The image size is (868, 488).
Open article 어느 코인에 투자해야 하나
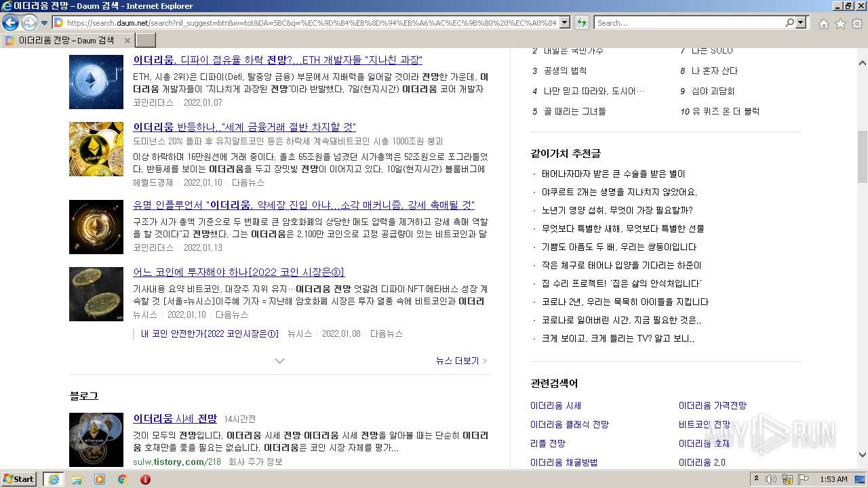click(239, 272)
